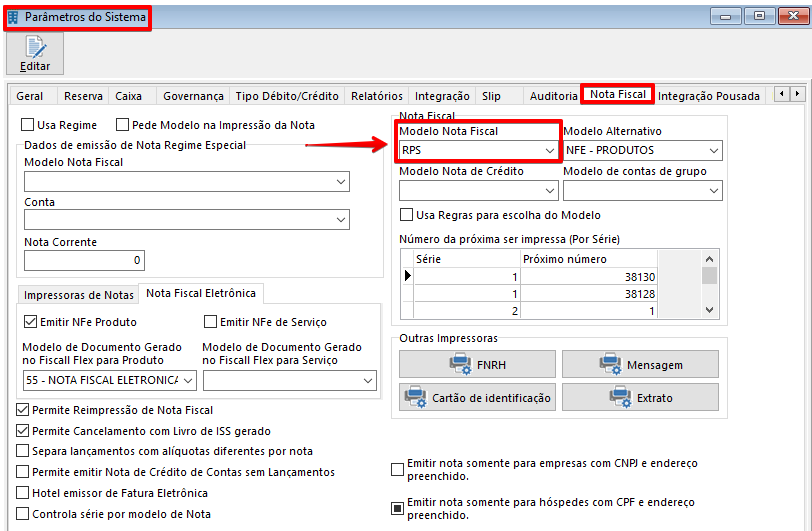The image size is (812, 531).
Task: Open the Governança tab
Action: (x=193, y=96)
